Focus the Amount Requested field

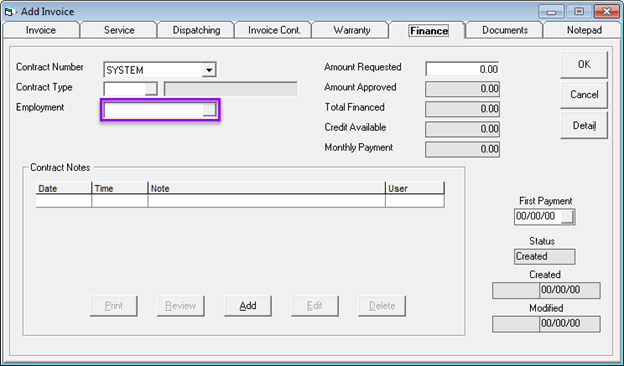click(x=462, y=69)
